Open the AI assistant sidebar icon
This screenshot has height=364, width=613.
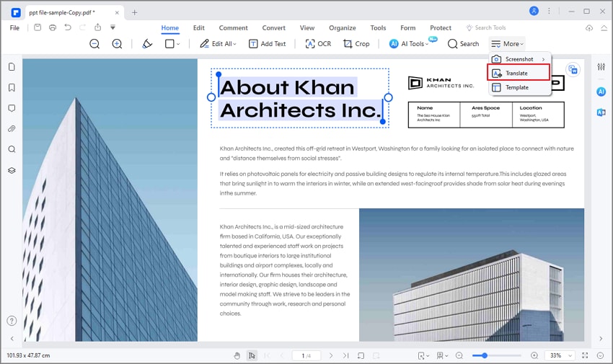601,92
